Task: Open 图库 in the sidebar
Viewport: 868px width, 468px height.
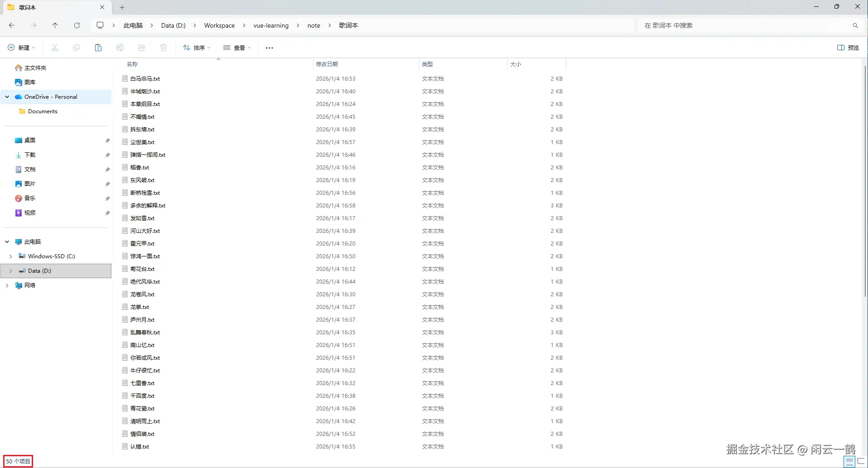Action: point(30,82)
